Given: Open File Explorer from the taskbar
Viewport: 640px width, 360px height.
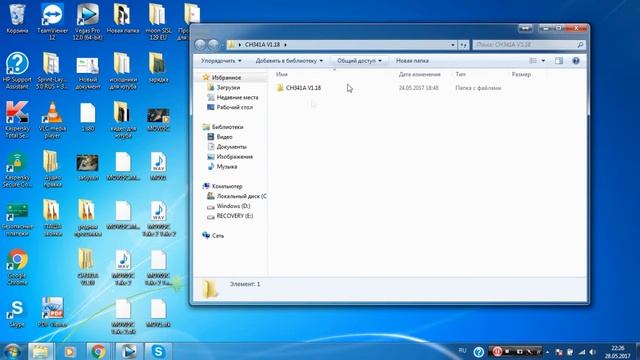Looking at the screenshot, I should (40, 351).
